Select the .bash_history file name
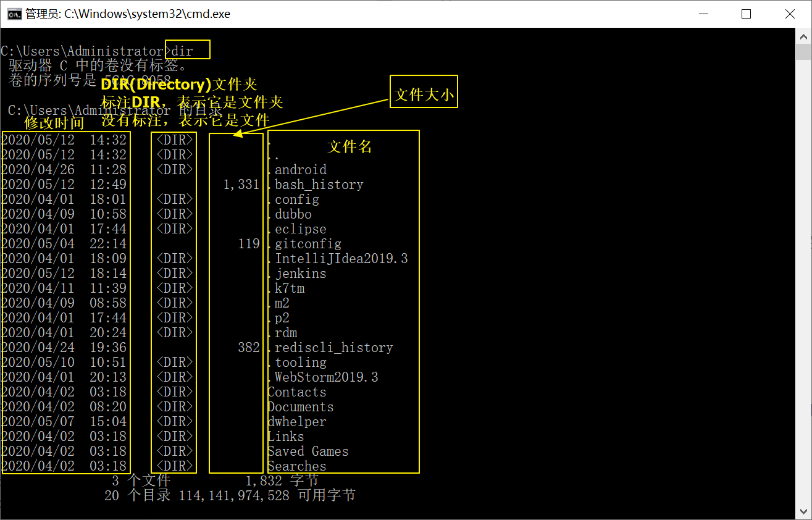 pyautogui.click(x=319, y=185)
